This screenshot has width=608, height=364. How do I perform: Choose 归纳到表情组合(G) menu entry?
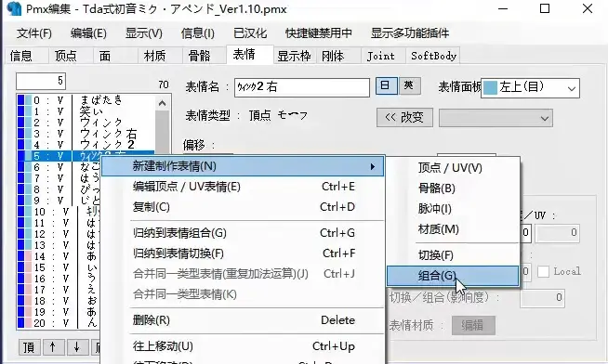[243, 233]
